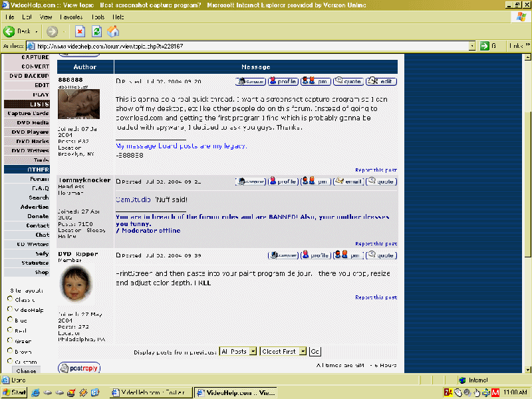View computer details in DVD_Ripper's post
Screen dimensions: 532x399
pyautogui.click(x=283, y=255)
